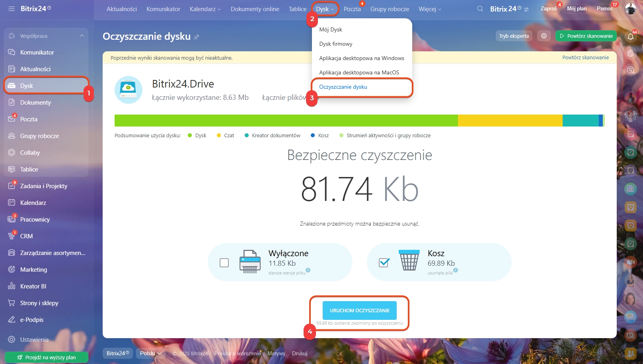Choose Aplikacja desktopowa na Windows

[362, 58]
